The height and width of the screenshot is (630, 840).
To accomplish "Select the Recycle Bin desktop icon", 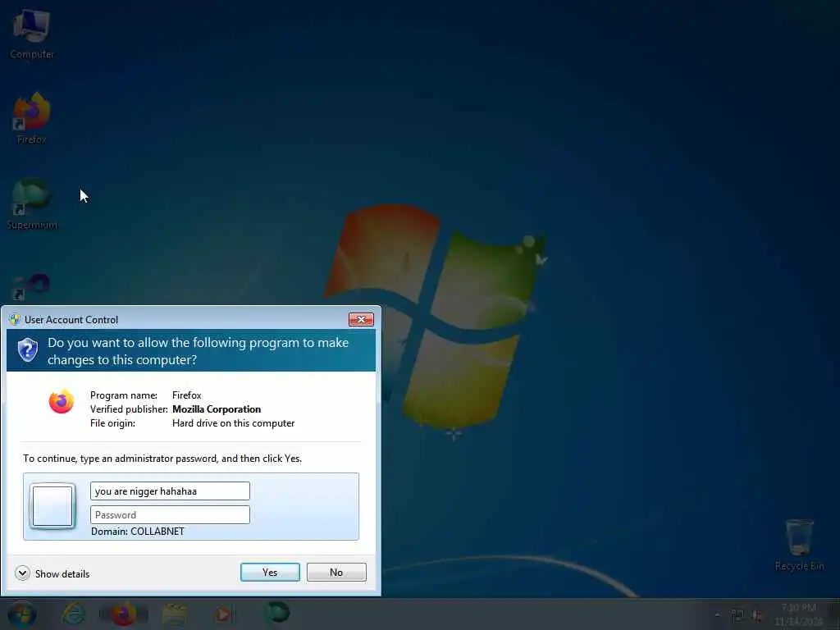I will coord(799,545).
